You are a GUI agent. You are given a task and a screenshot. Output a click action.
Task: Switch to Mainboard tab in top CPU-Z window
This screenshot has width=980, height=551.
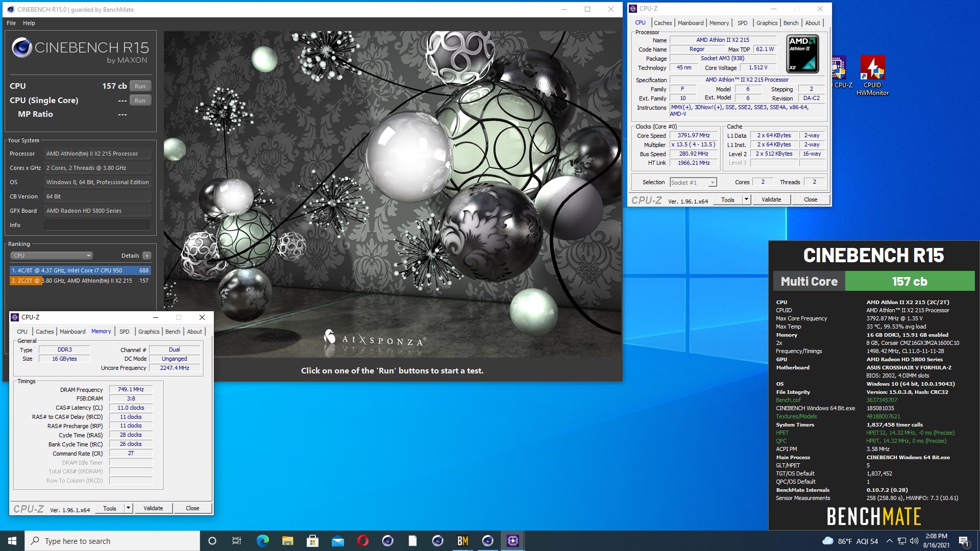(x=691, y=23)
